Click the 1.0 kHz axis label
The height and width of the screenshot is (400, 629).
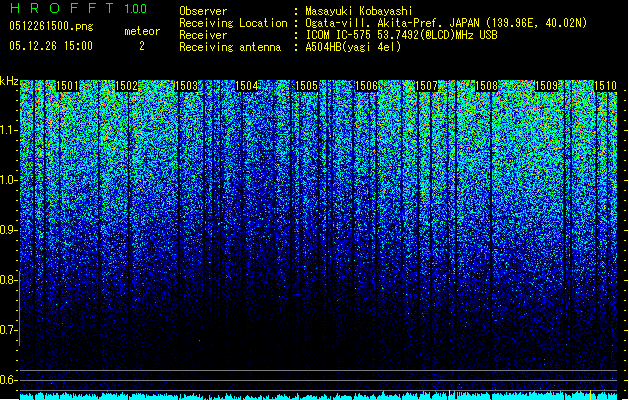coord(8,180)
